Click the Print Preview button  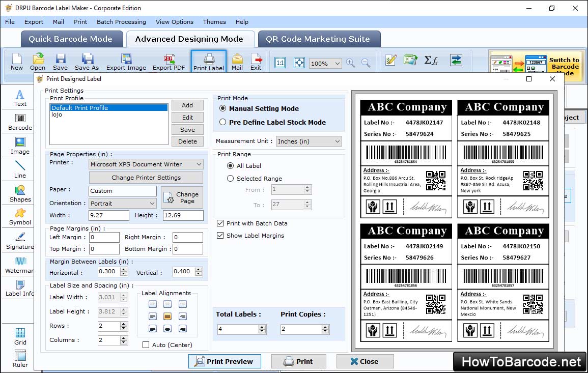pos(225,361)
